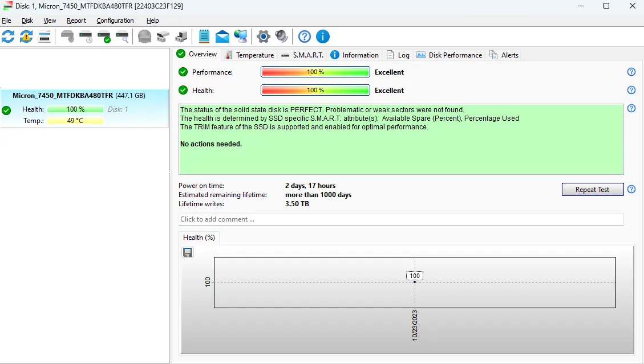Open the blue notepad report icon
Image resolution: width=644 pixels, height=364 pixels.
pos(204,37)
